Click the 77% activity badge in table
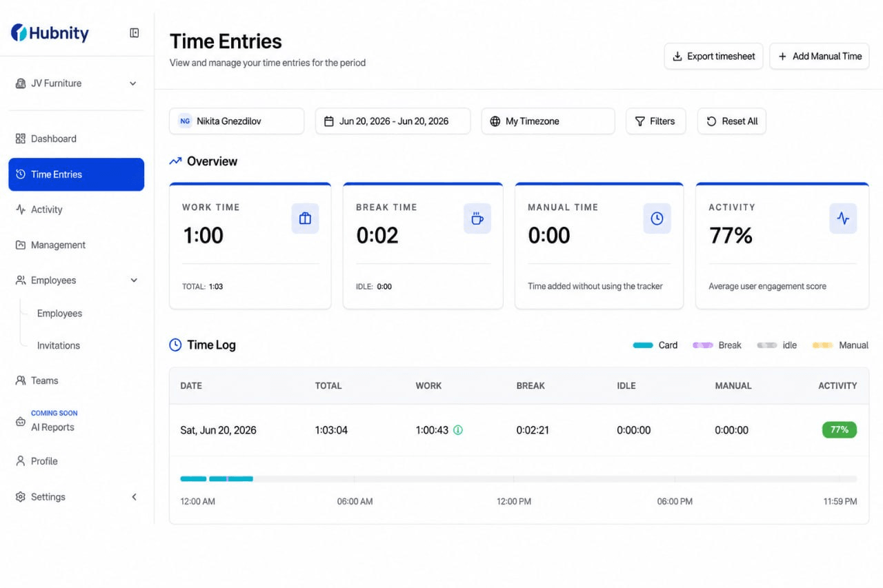This screenshot has height=588, width=883. click(x=840, y=430)
